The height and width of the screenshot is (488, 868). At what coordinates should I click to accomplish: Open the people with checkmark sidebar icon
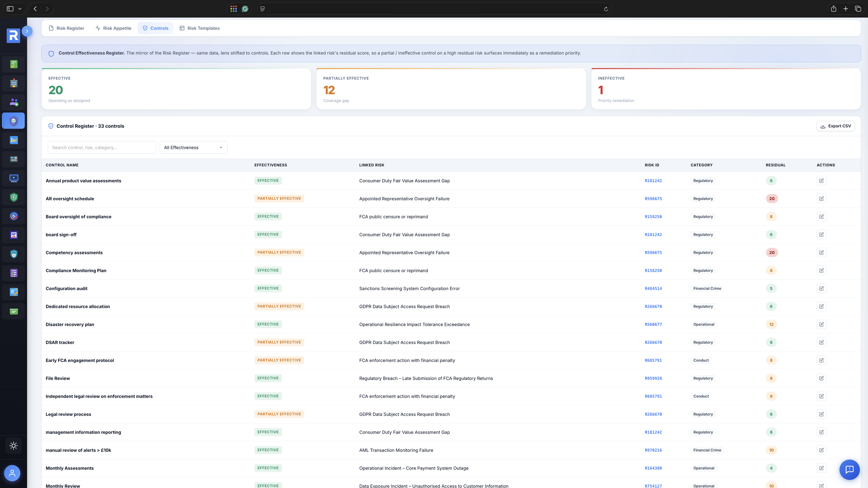point(14,102)
